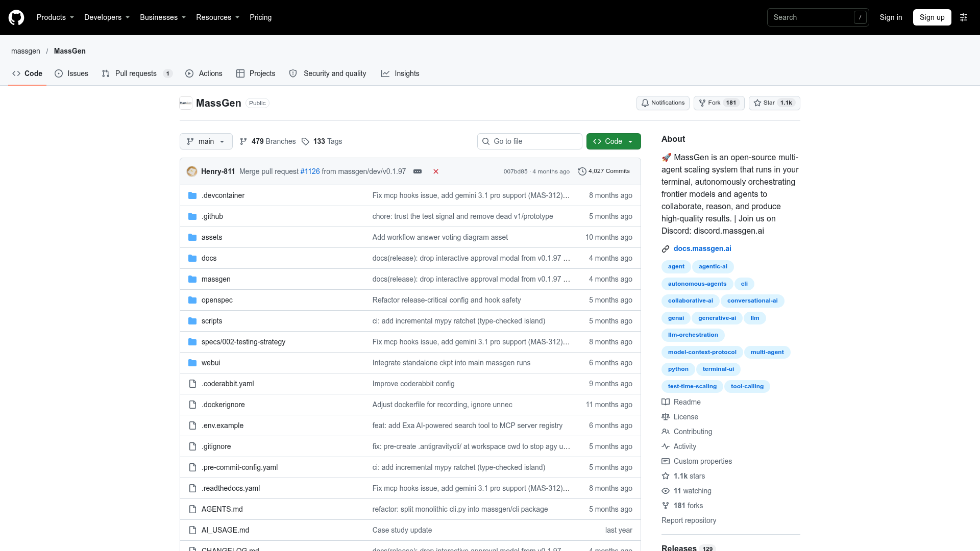Image resolution: width=980 pixels, height=551 pixels.
Task: Open the docs.massgen.ai link
Action: 702,248
